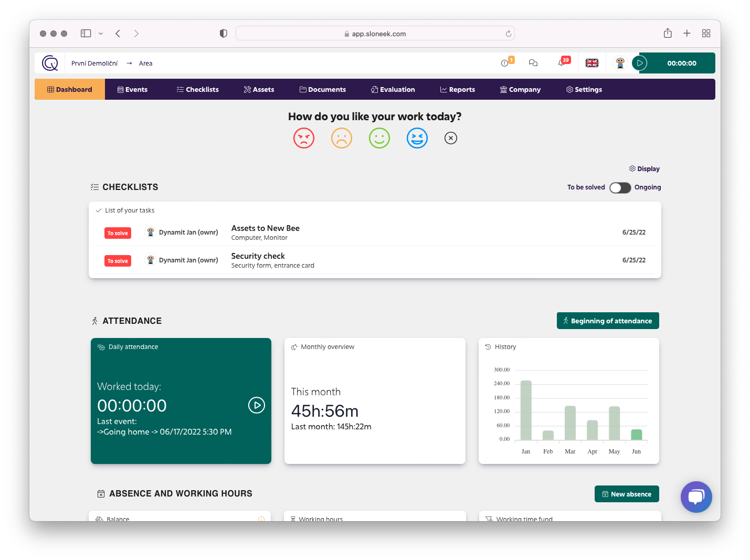Click the angry red face rating
The height and width of the screenshot is (560, 750).
(304, 138)
